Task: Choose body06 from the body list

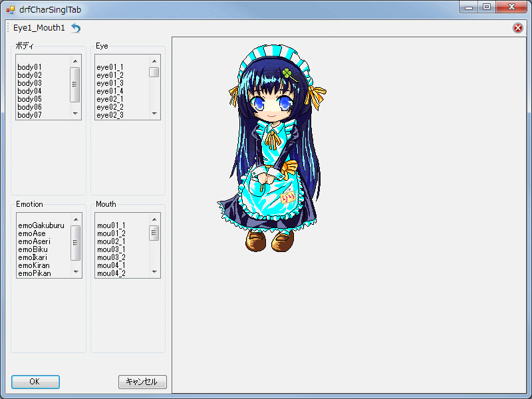Action: 29,107
